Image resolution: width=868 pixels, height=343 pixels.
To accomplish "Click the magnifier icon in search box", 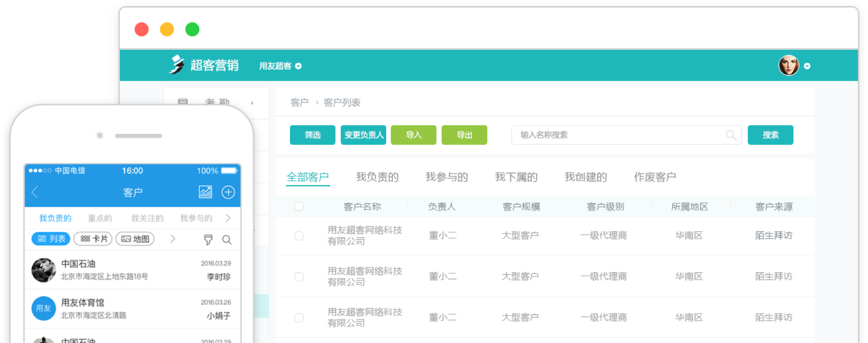I will pos(731,135).
